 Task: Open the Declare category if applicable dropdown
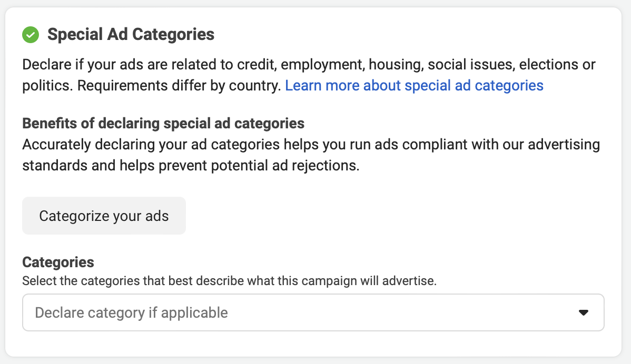point(313,312)
